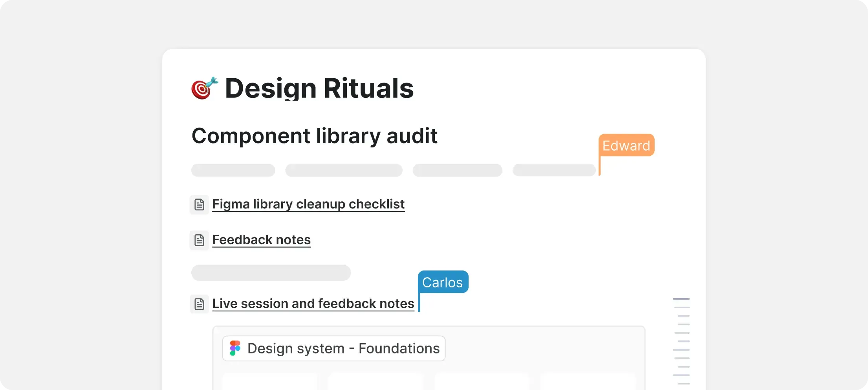Click the last gray pill beside Edward's cursor
The width and height of the screenshot is (868, 390).
coord(554,170)
